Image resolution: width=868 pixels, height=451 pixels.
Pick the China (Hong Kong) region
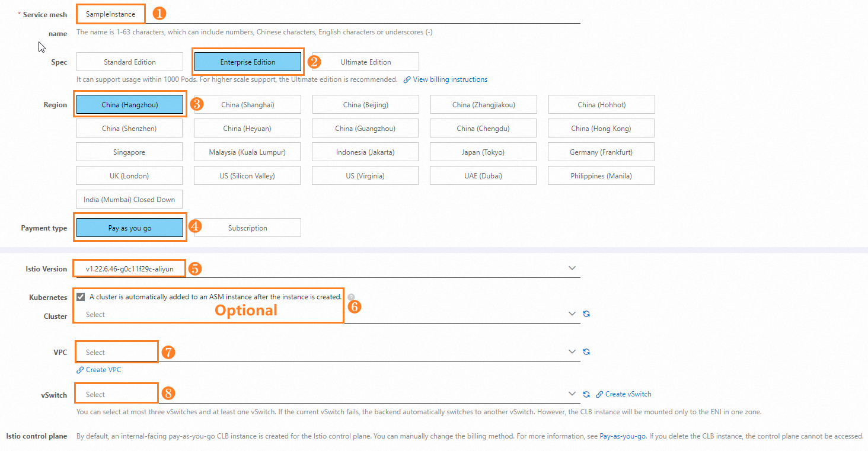pyautogui.click(x=602, y=129)
